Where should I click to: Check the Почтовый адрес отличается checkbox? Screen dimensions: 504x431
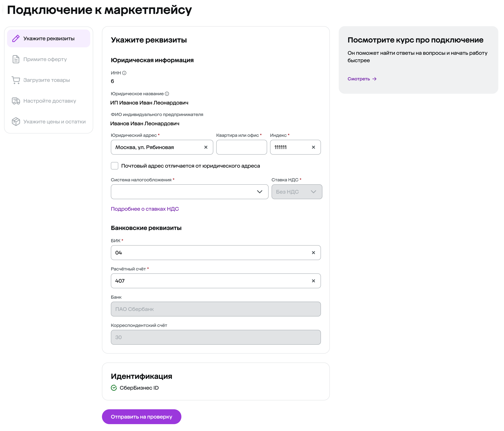[x=114, y=166]
